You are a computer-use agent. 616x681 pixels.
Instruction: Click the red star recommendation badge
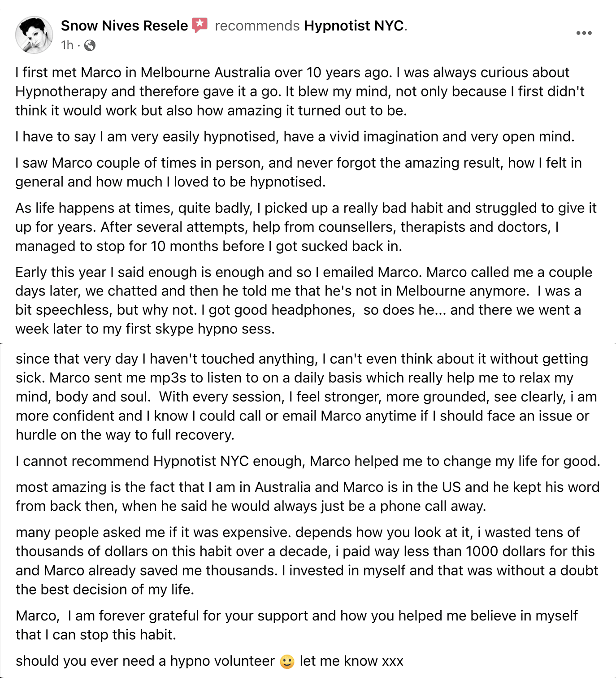pos(200,25)
